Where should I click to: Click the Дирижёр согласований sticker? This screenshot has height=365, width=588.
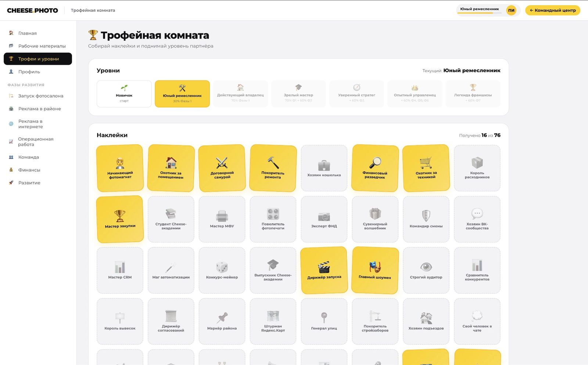tap(171, 322)
